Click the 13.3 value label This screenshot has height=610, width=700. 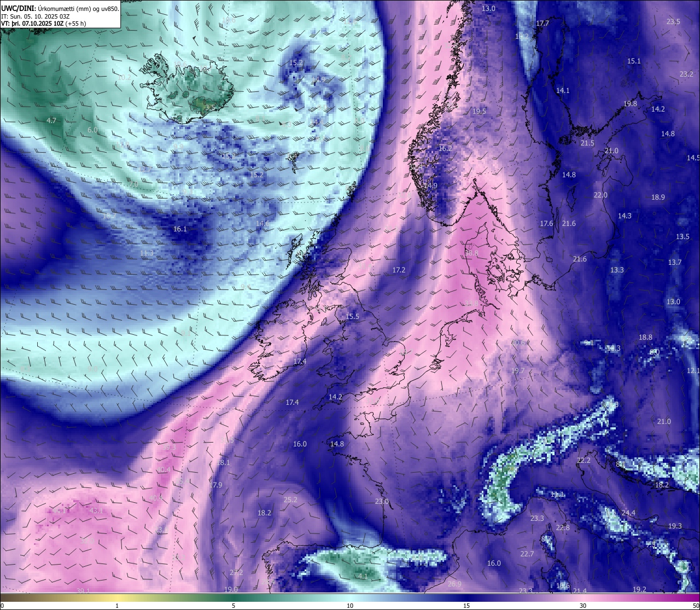tap(617, 270)
